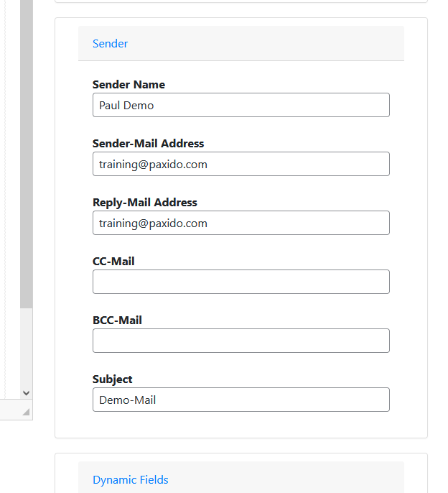
Task: Focus the empty BCC-Mail field
Action: (x=241, y=341)
